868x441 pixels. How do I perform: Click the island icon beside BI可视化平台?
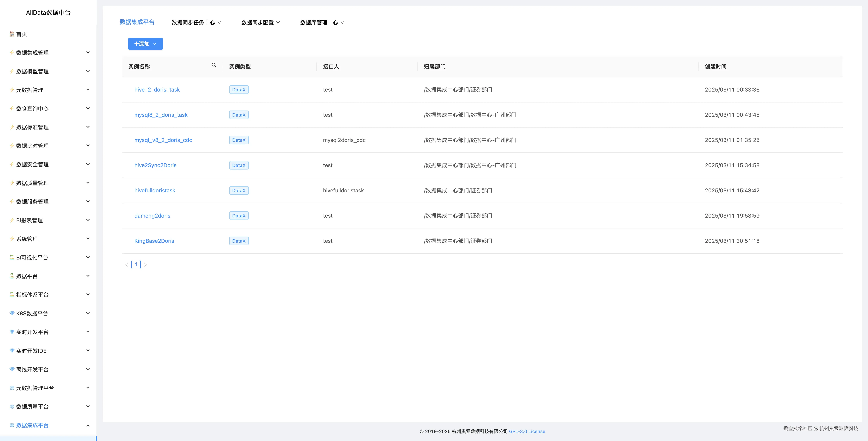click(x=12, y=257)
